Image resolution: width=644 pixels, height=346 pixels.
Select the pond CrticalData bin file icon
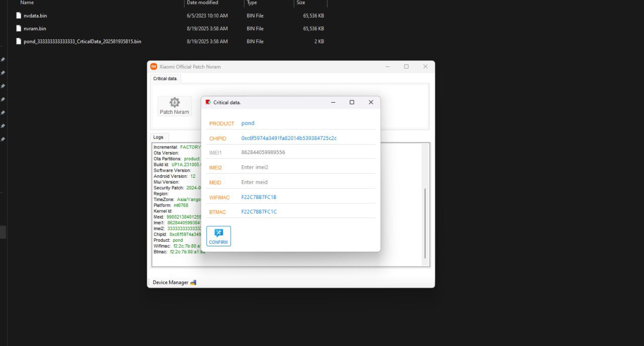click(x=19, y=41)
